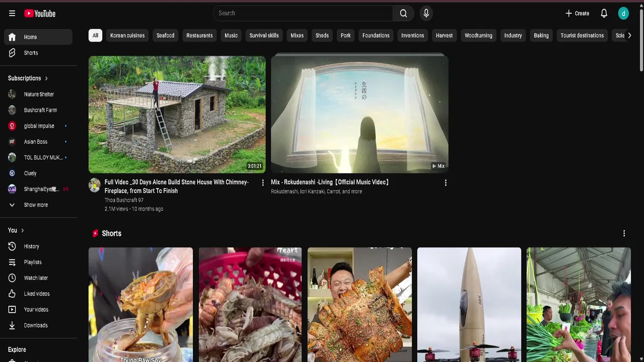This screenshot has height=362, width=644.
Task: Open Watch later in the sidebar
Action: point(38,278)
